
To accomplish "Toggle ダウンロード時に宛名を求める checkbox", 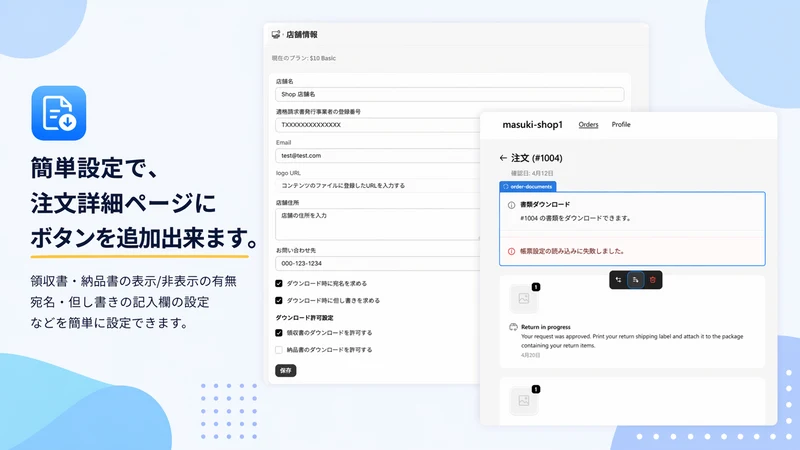I will pos(279,284).
